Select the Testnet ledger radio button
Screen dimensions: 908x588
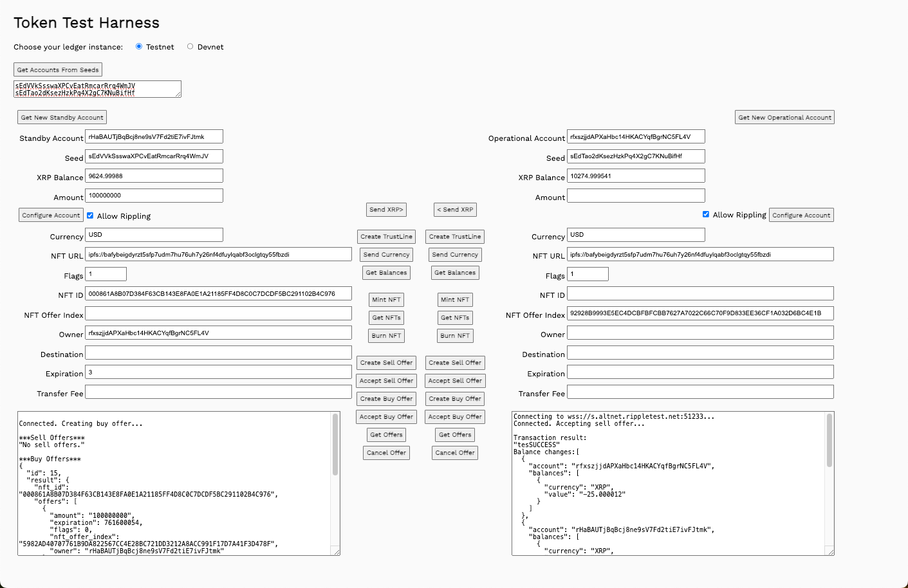139,46
